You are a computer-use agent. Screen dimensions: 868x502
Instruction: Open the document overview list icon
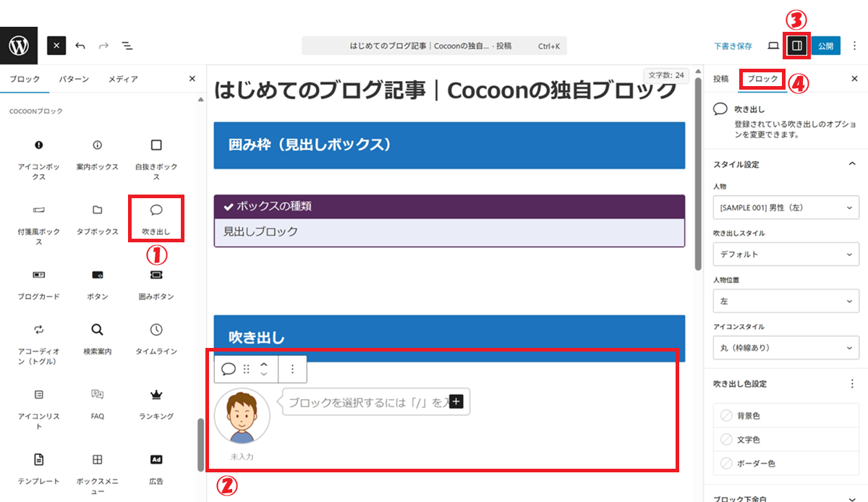click(x=127, y=46)
